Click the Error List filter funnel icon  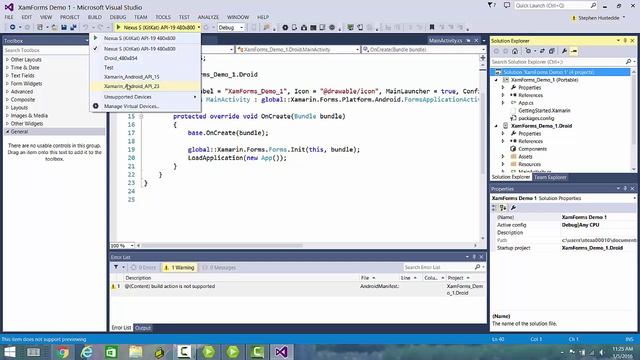pyautogui.click(x=116, y=267)
